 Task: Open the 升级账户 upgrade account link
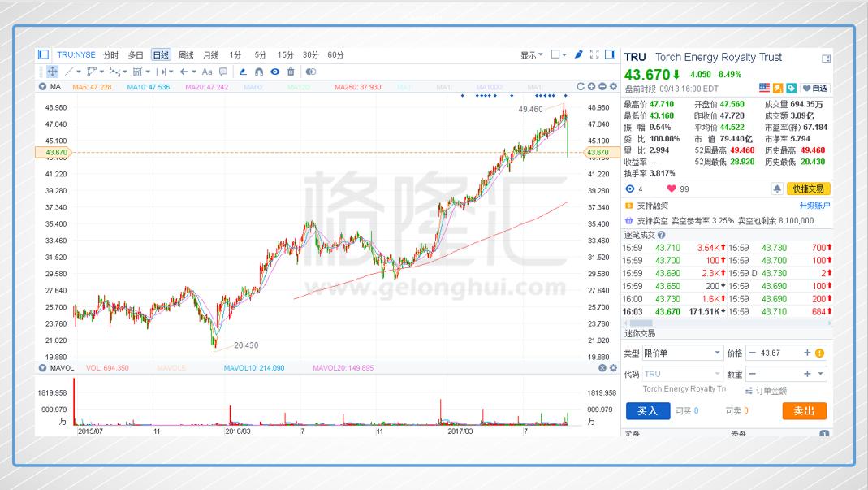(x=815, y=206)
